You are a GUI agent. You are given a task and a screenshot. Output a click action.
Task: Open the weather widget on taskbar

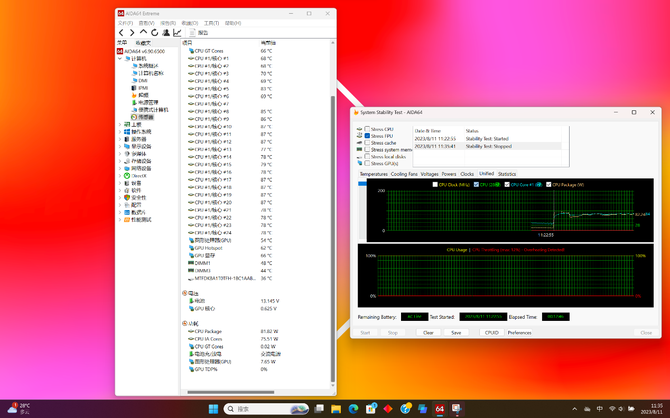click(19, 409)
